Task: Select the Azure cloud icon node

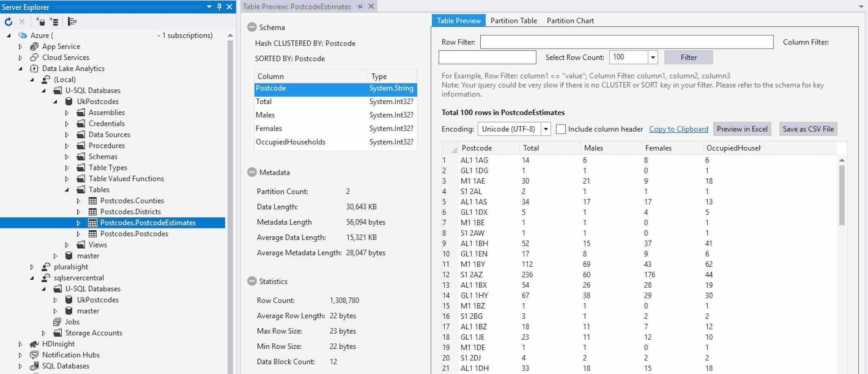Action: pos(23,35)
